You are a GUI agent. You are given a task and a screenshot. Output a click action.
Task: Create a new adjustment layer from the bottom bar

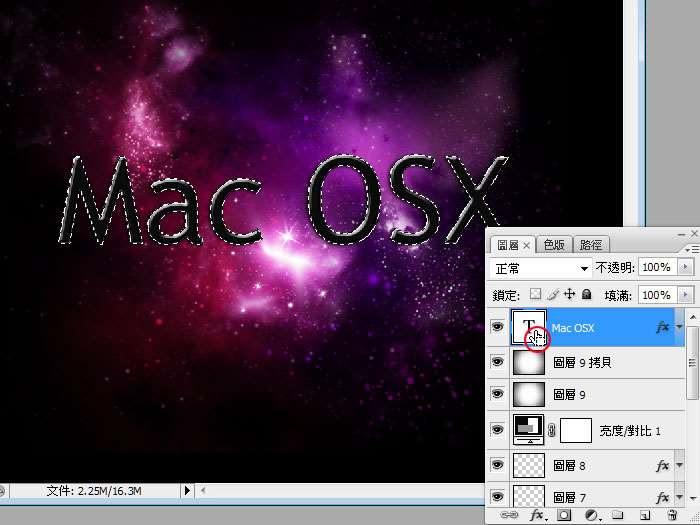(591, 515)
